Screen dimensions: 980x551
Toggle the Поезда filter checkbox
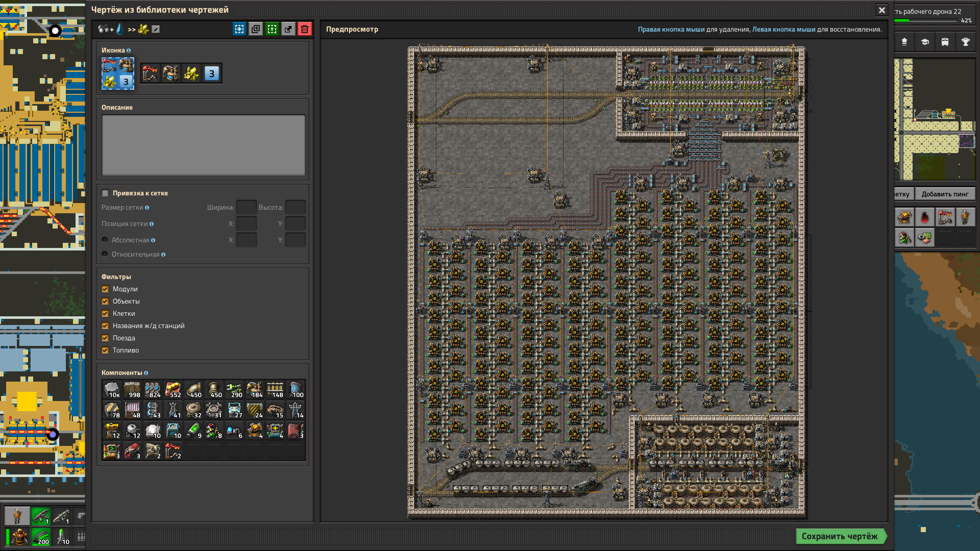105,338
